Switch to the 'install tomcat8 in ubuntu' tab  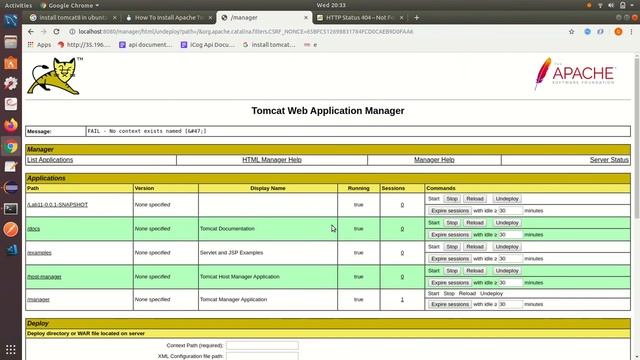point(73,18)
